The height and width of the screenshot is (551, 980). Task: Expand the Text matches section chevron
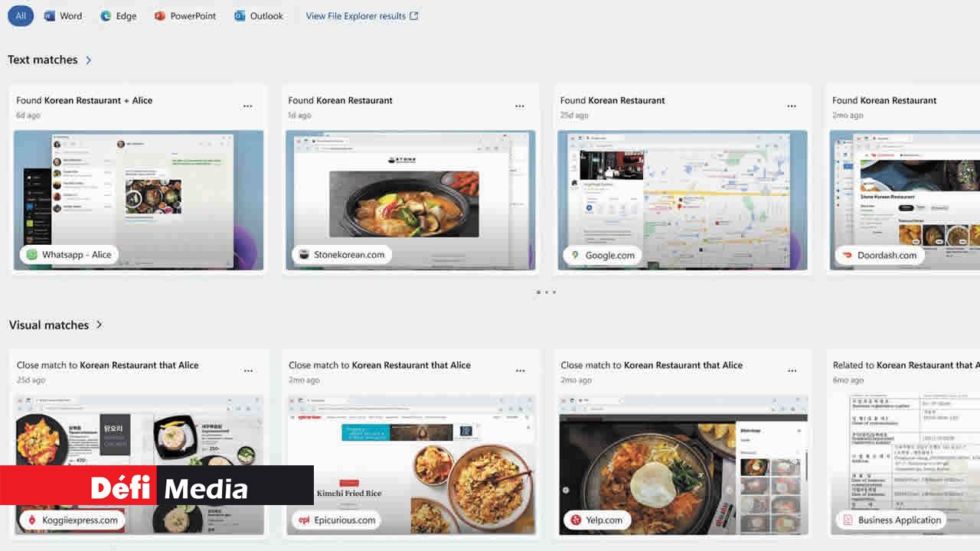click(x=89, y=60)
